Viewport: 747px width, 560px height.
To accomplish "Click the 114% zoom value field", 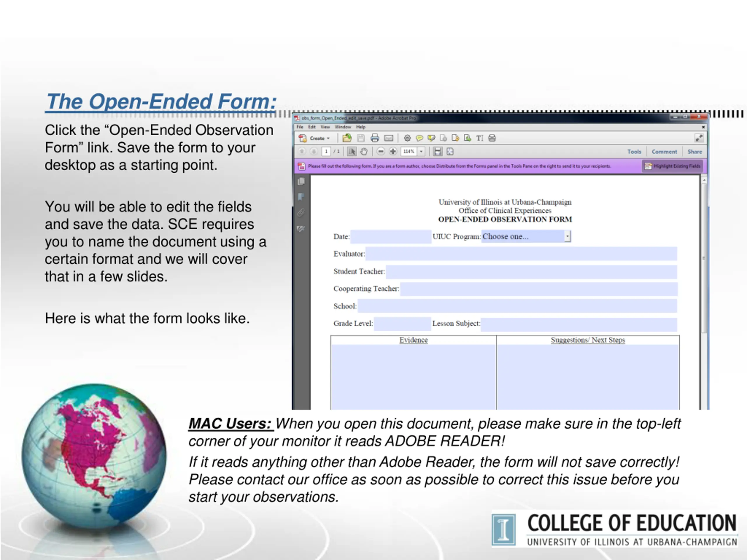I will (409, 152).
